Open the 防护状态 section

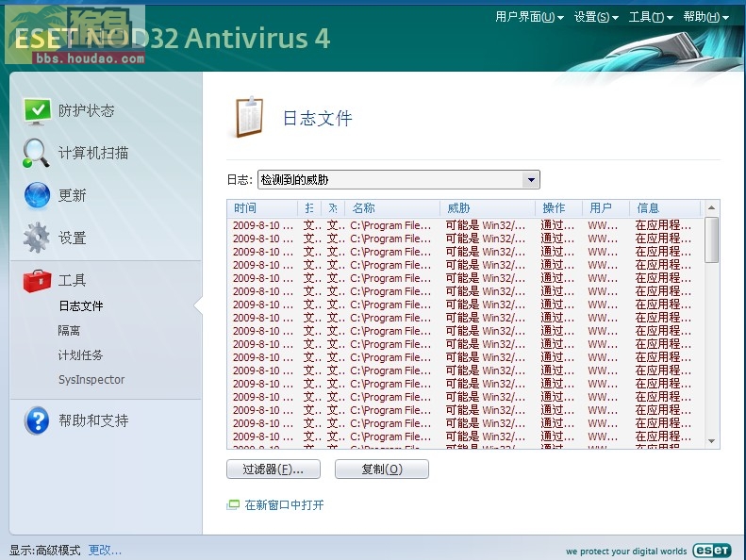pyautogui.click(x=86, y=111)
